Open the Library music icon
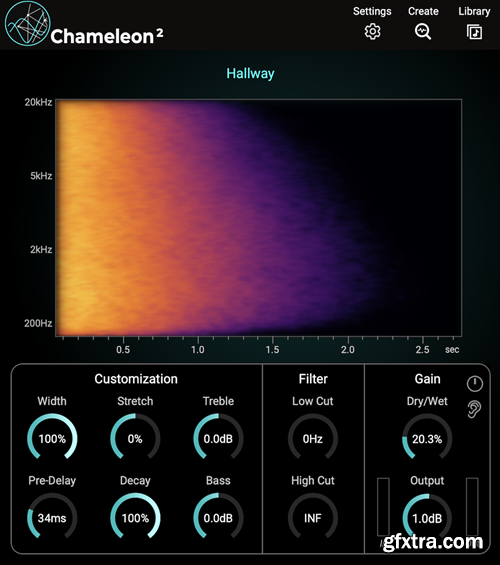Viewport: 500px width, 565px height. point(474,32)
